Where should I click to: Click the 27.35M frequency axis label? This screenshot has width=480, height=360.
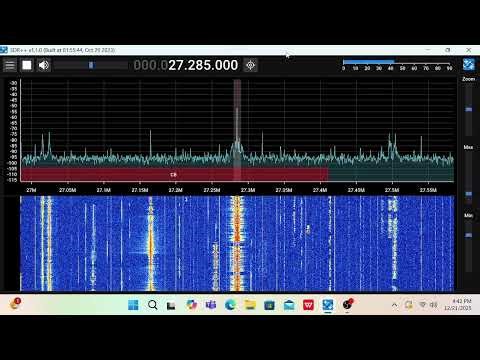[x=284, y=190]
